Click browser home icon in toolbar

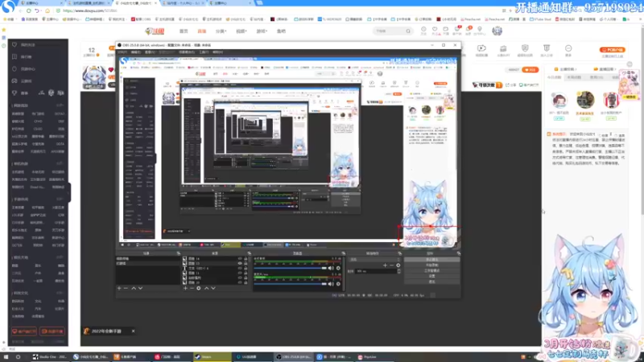pos(47,10)
